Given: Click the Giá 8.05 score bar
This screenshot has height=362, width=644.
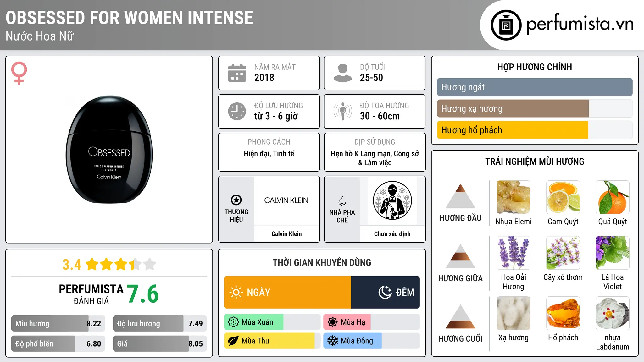Looking at the screenshot, I should click(160, 343).
